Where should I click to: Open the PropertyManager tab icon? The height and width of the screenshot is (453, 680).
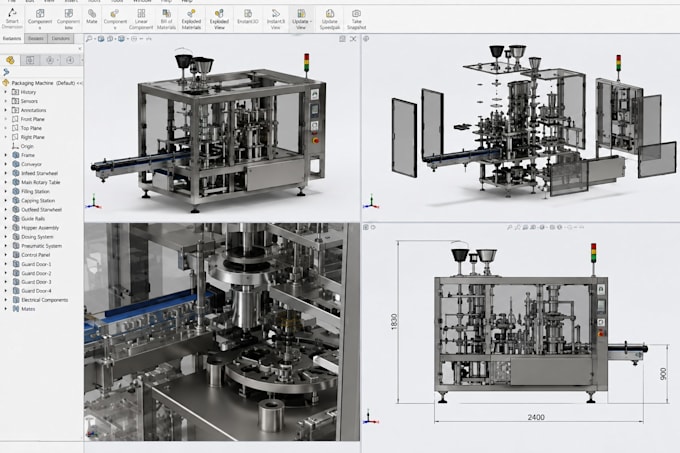(30, 60)
